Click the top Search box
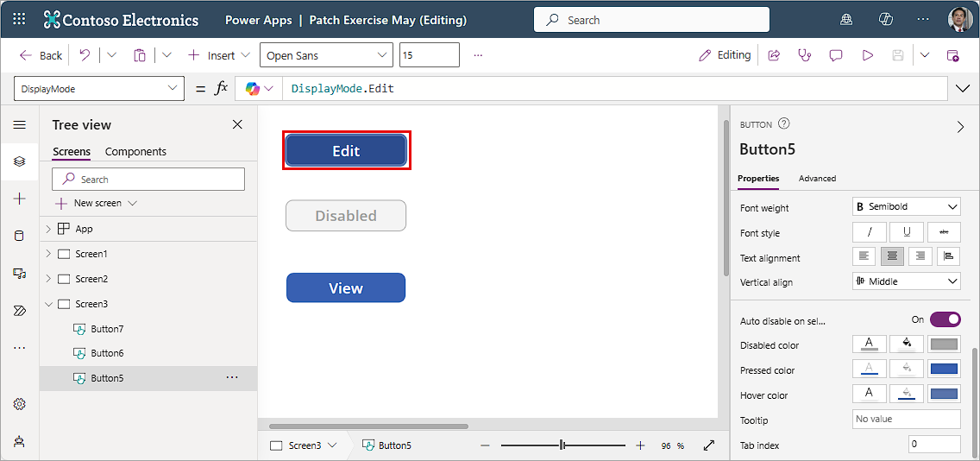 pos(652,19)
